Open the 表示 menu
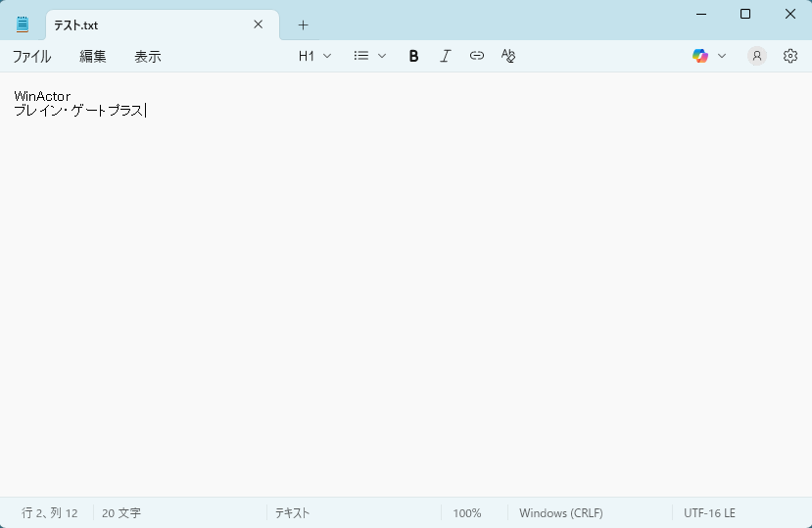Viewport: 812px width, 528px height. [x=148, y=56]
